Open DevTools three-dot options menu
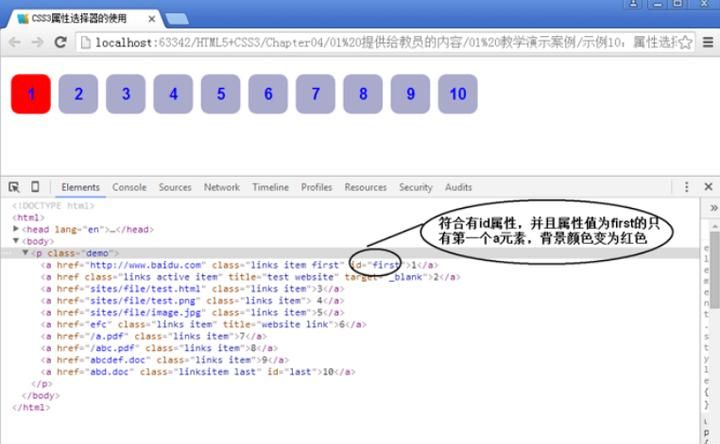 pos(686,186)
